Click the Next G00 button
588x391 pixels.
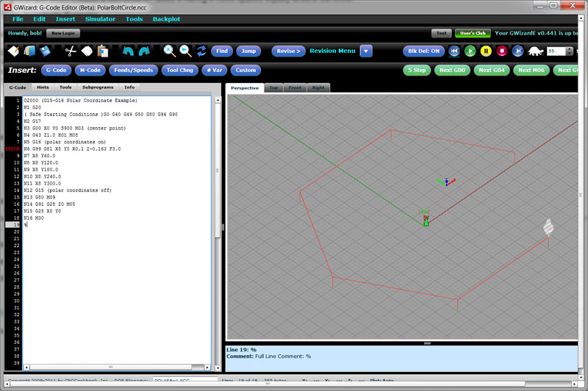[452, 71]
